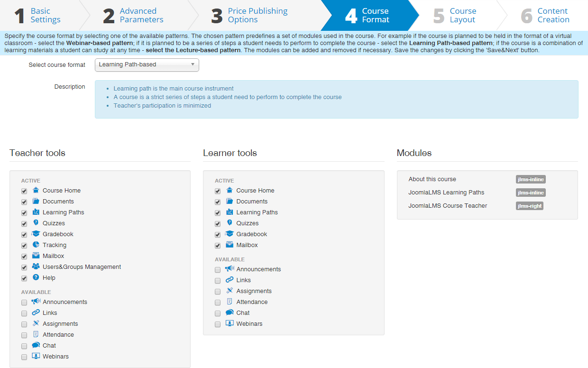Go to step 5 Course Layout
The width and height of the screenshot is (588, 368).
455,15
